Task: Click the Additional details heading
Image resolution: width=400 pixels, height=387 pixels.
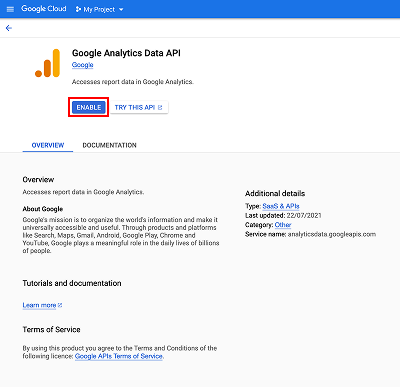Action: [275, 193]
